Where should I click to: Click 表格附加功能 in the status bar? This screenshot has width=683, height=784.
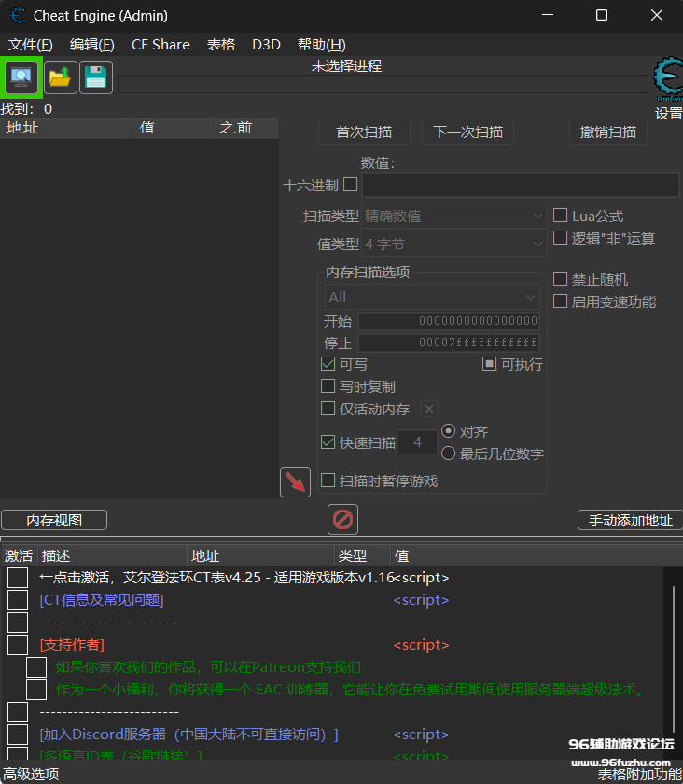tap(640, 775)
